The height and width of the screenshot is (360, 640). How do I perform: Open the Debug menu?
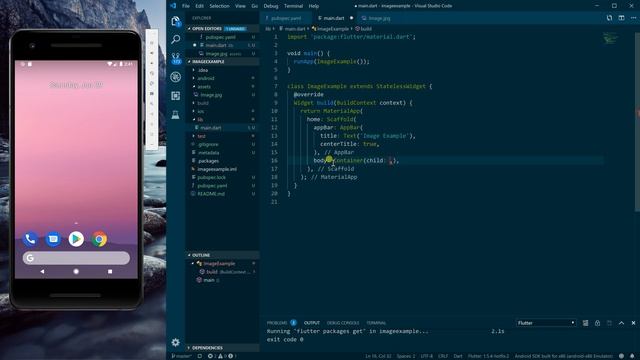pos(271,6)
